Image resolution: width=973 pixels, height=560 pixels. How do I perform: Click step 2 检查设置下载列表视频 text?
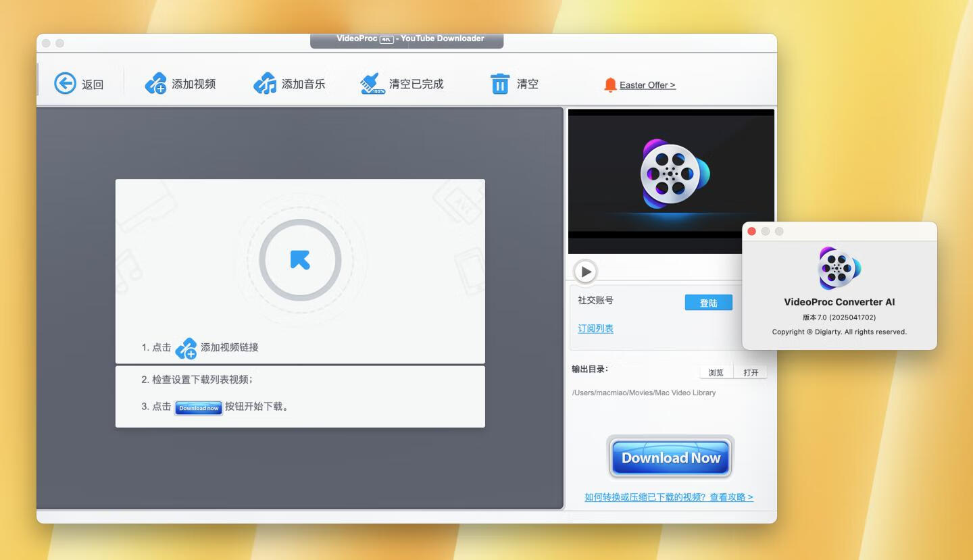[x=197, y=380]
